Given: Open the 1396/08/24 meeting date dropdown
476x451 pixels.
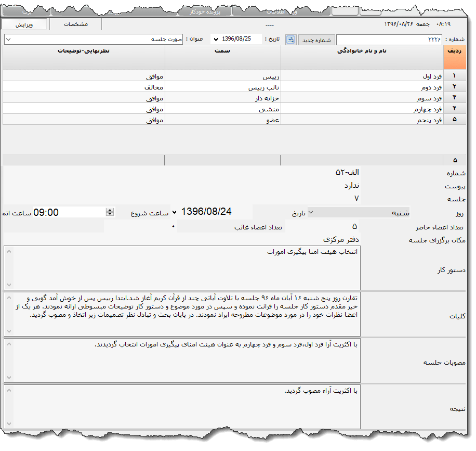Looking at the screenshot, I should coord(174,212).
